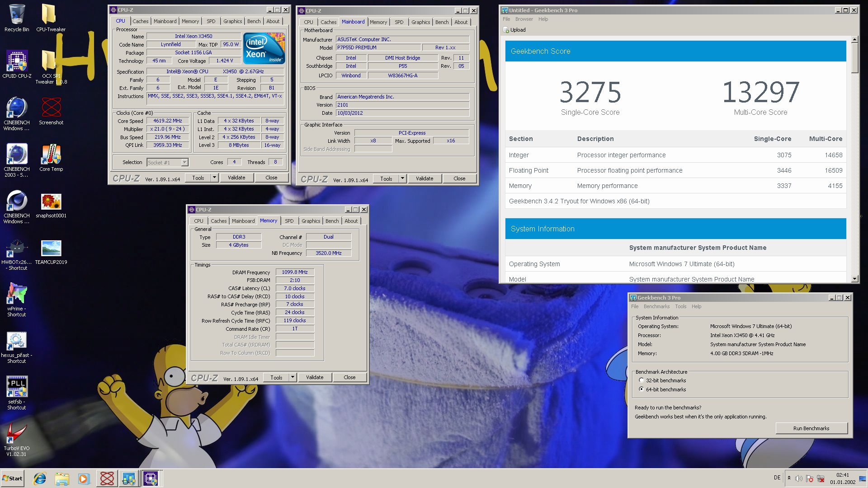Open the Recycle Bin desktop icon

point(17,18)
